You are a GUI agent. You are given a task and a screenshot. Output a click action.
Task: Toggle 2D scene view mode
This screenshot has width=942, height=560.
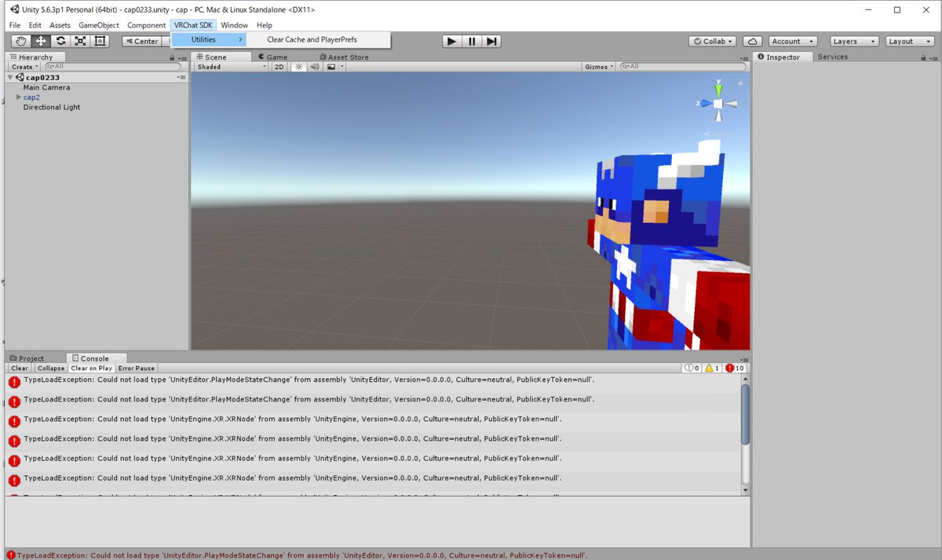point(279,67)
